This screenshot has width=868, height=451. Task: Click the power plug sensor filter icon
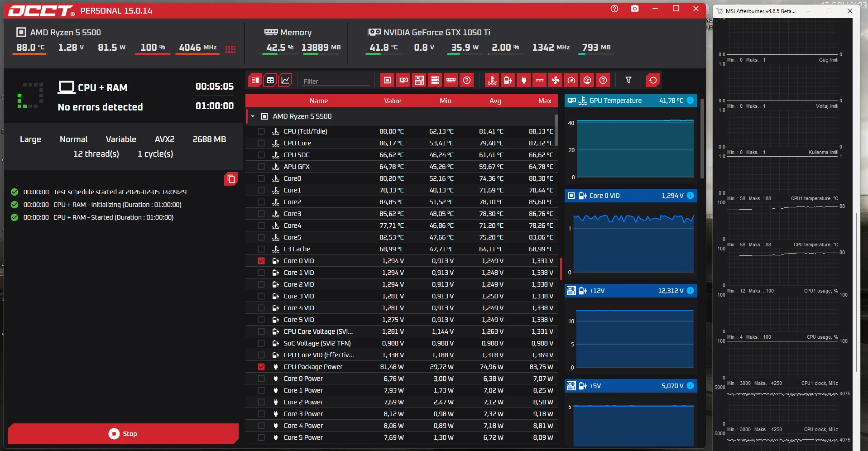pos(524,81)
